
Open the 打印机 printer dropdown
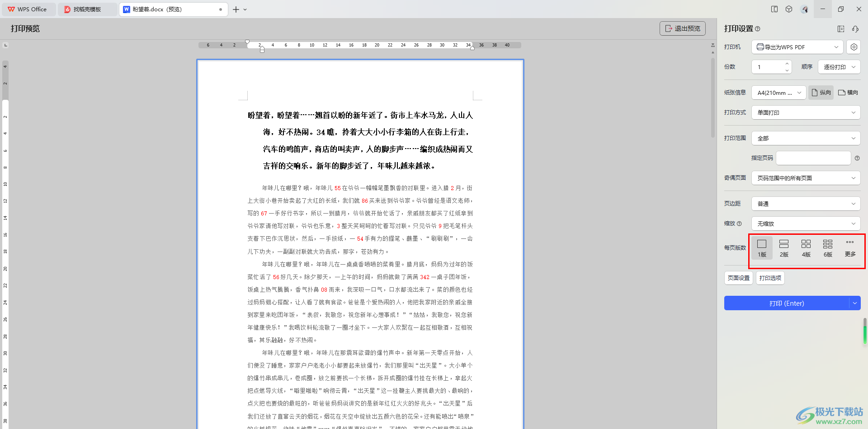click(x=797, y=47)
